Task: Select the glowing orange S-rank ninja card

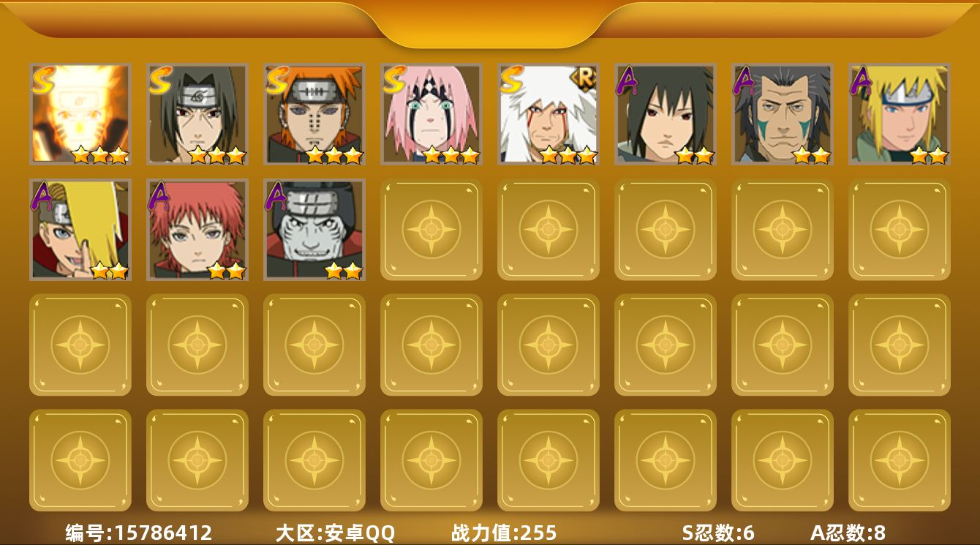Action: pos(80,113)
